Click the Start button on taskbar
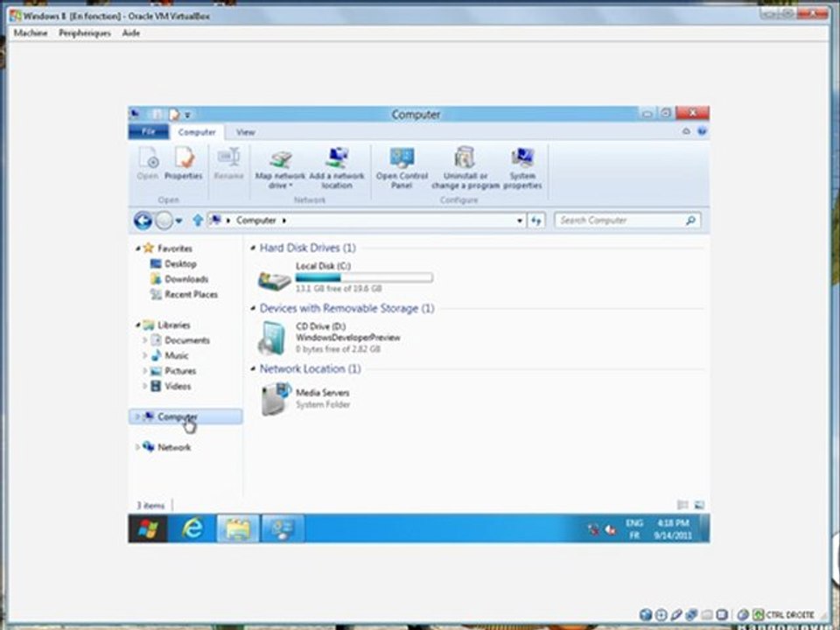This screenshot has width=840, height=630. point(148,528)
